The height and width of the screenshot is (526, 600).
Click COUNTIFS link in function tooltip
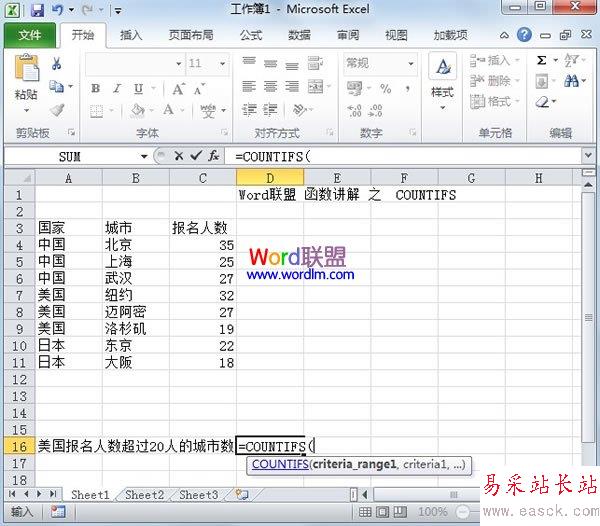coord(280,464)
